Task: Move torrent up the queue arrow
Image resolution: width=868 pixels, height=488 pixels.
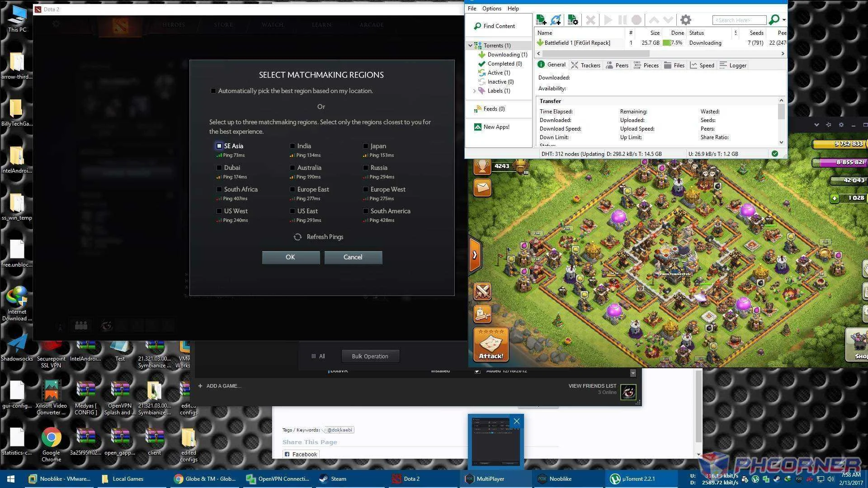Action: pyautogui.click(x=654, y=20)
